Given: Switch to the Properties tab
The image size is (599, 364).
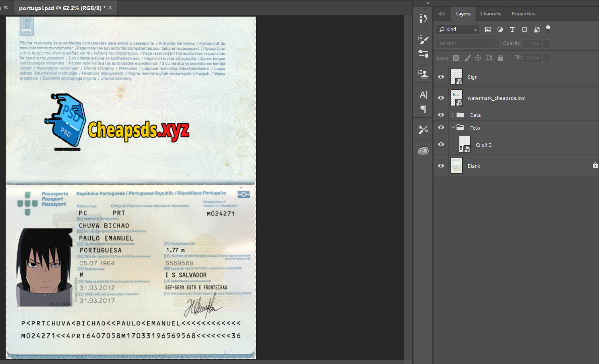Looking at the screenshot, I should coord(523,14).
